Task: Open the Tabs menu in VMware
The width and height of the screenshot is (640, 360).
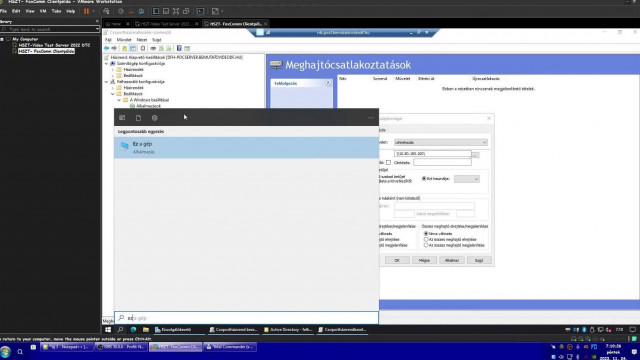Action: 56,11
